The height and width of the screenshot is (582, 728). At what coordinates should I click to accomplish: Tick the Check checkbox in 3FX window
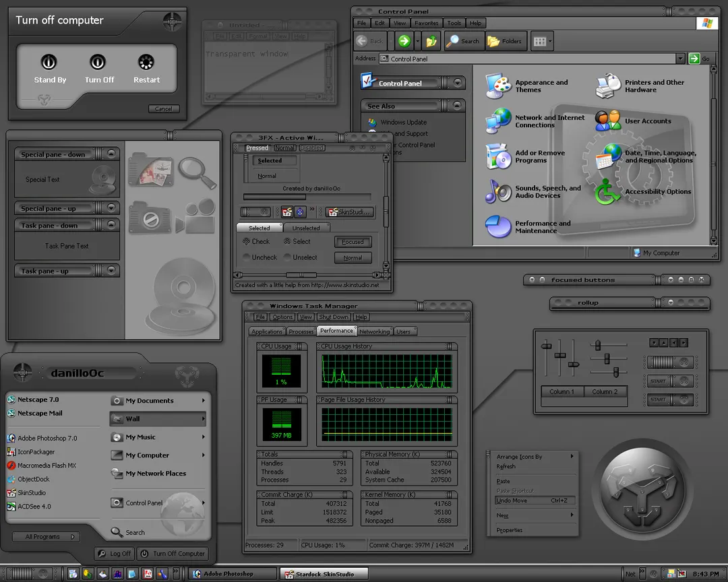pos(246,241)
